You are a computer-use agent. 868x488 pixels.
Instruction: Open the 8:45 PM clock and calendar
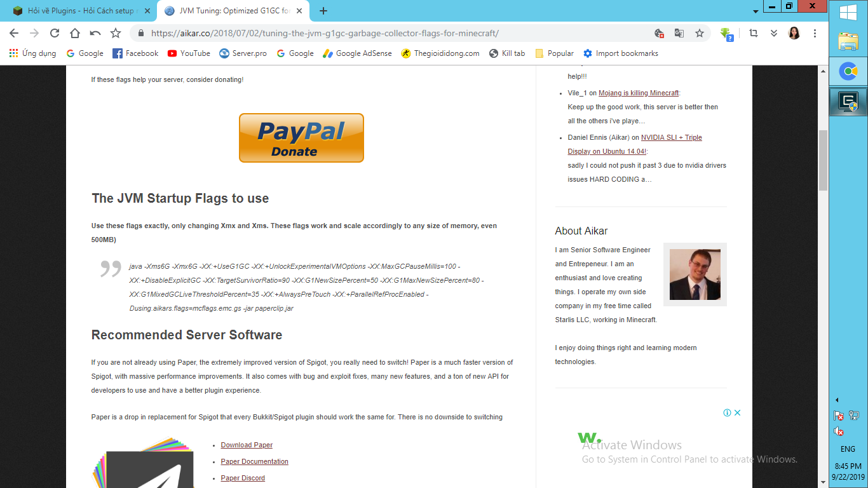click(x=848, y=470)
